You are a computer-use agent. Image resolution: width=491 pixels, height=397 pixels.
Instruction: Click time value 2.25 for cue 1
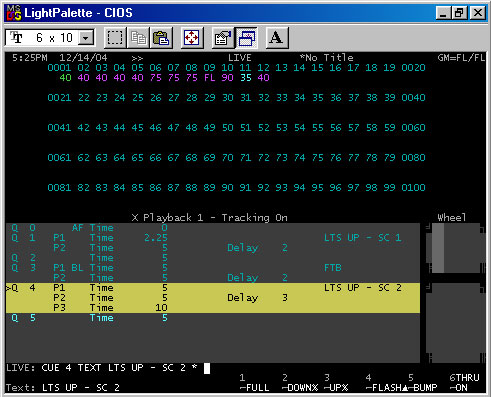pos(156,238)
